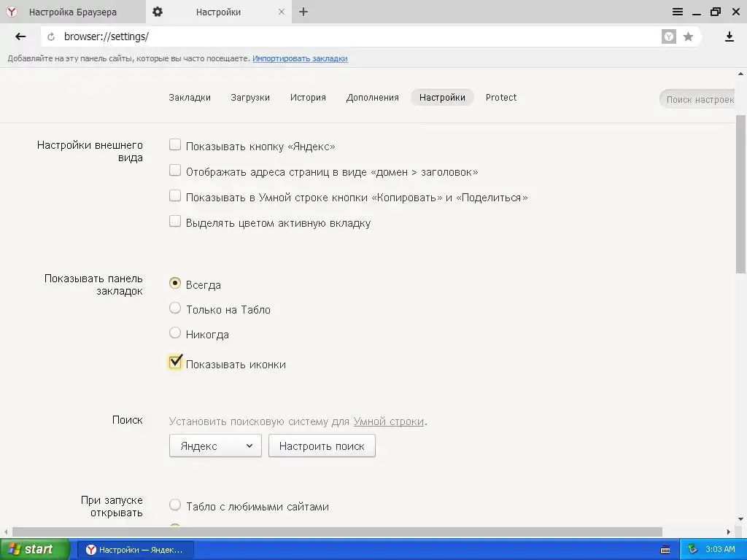Click the При запуске открывать label
The width and height of the screenshot is (747, 560).
(x=112, y=506)
